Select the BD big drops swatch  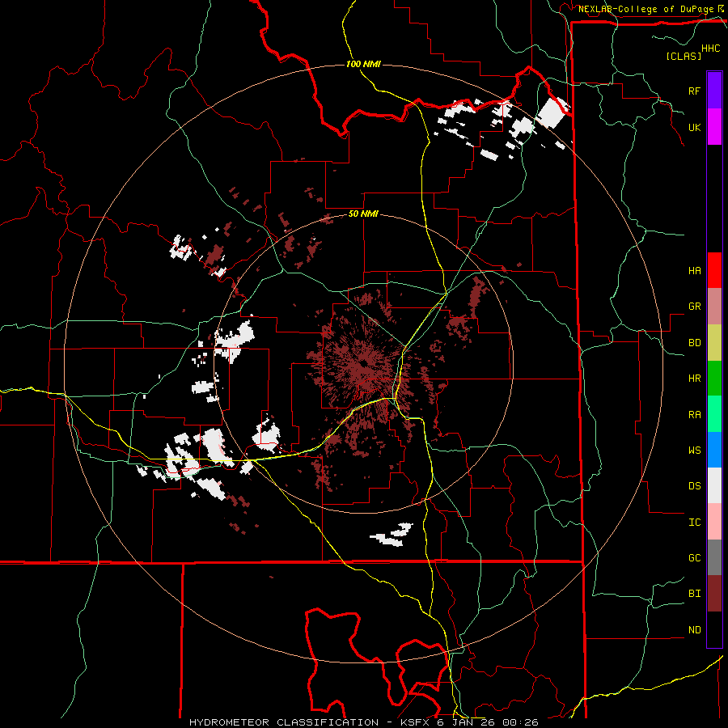(714, 343)
